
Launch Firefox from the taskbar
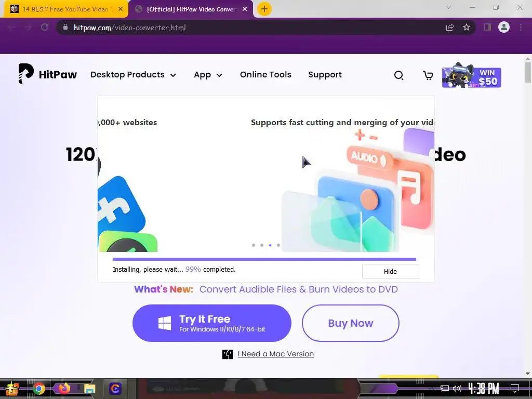click(64, 388)
